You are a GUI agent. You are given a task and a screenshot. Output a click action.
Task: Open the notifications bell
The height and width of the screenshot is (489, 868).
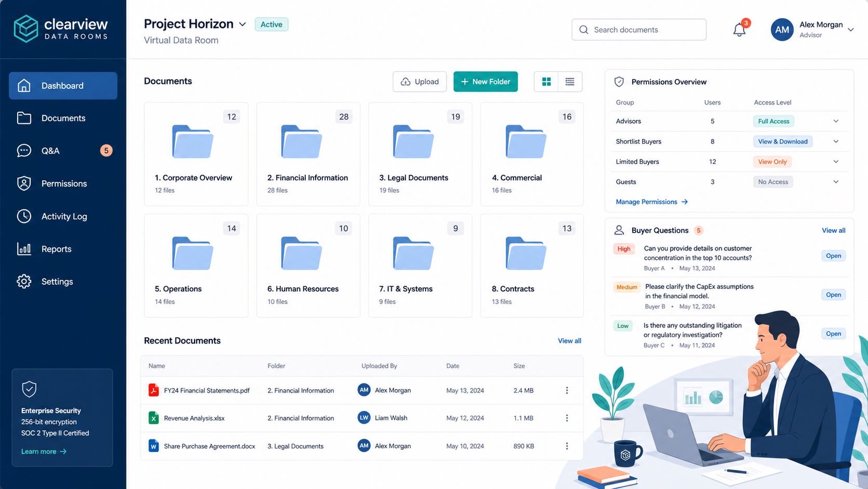click(739, 30)
